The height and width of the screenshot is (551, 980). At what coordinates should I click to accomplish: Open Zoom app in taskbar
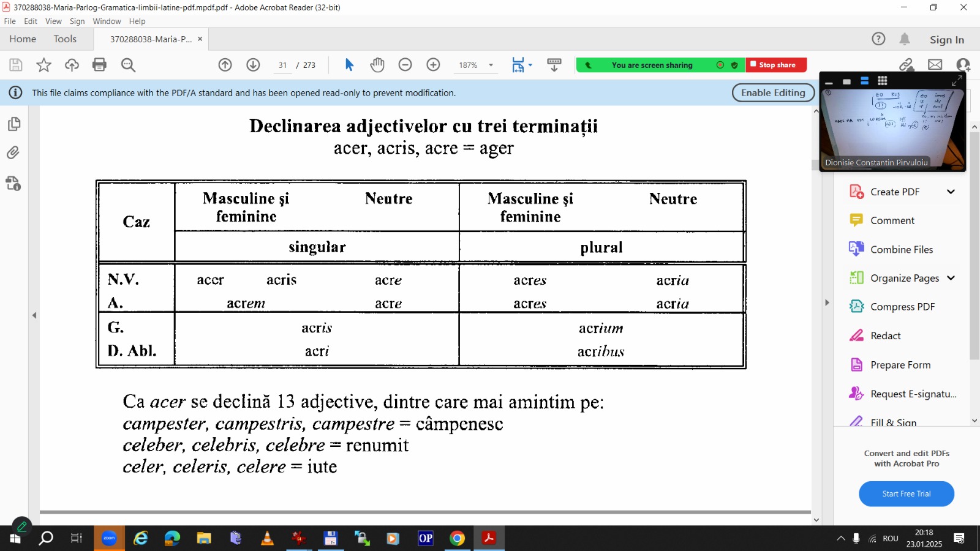[x=109, y=538]
